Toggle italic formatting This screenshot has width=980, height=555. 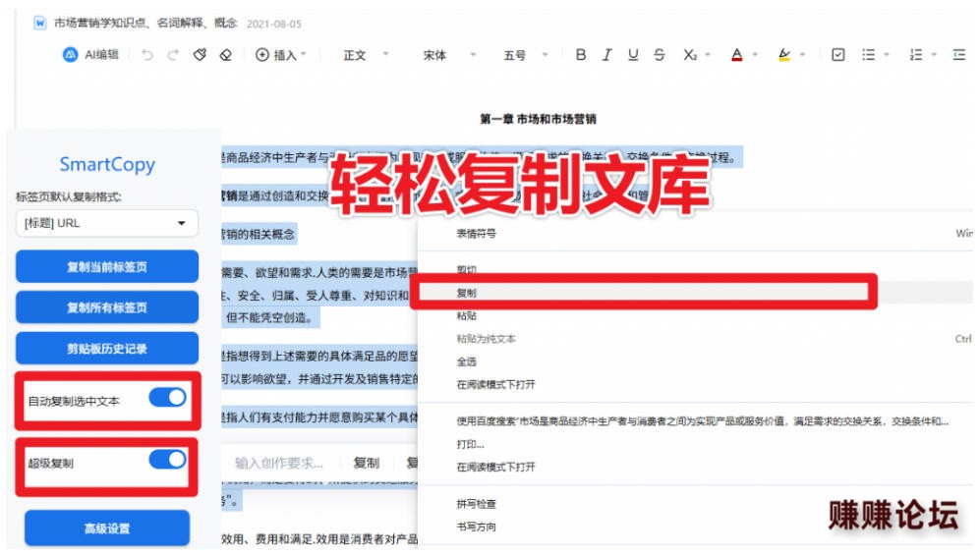(x=606, y=55)
